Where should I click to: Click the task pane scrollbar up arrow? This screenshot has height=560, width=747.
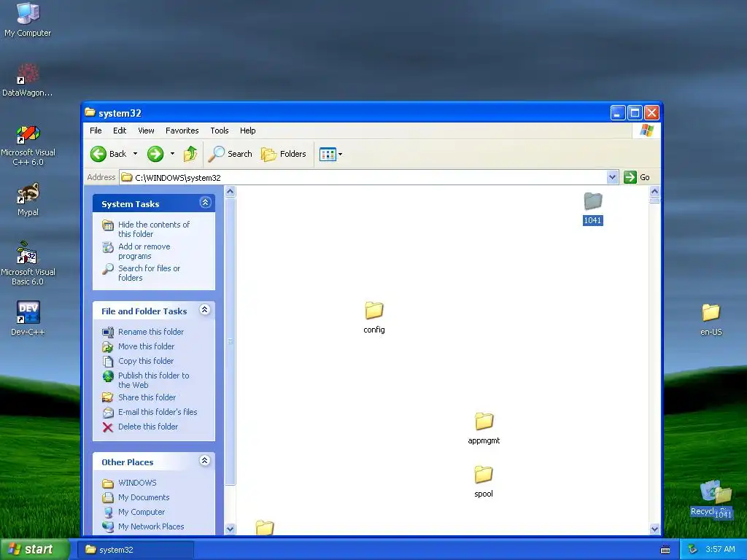pyautogui.click(x=230, y=192)
